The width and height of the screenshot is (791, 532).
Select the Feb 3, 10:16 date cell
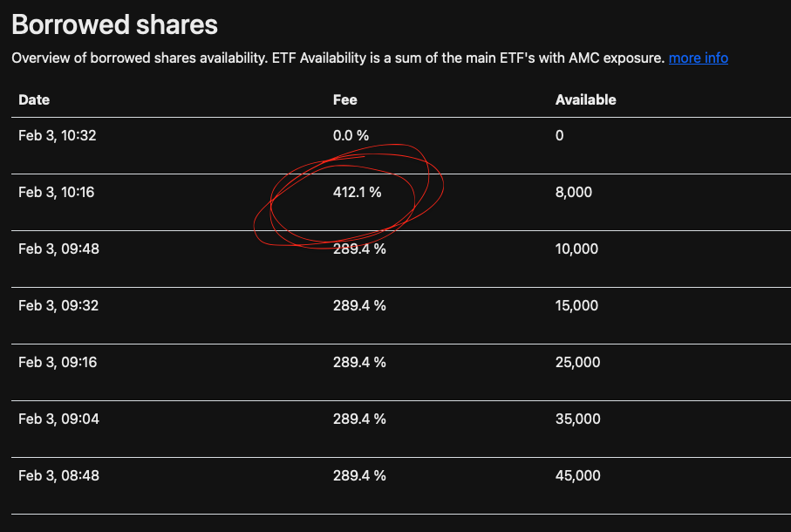(56, 192)
